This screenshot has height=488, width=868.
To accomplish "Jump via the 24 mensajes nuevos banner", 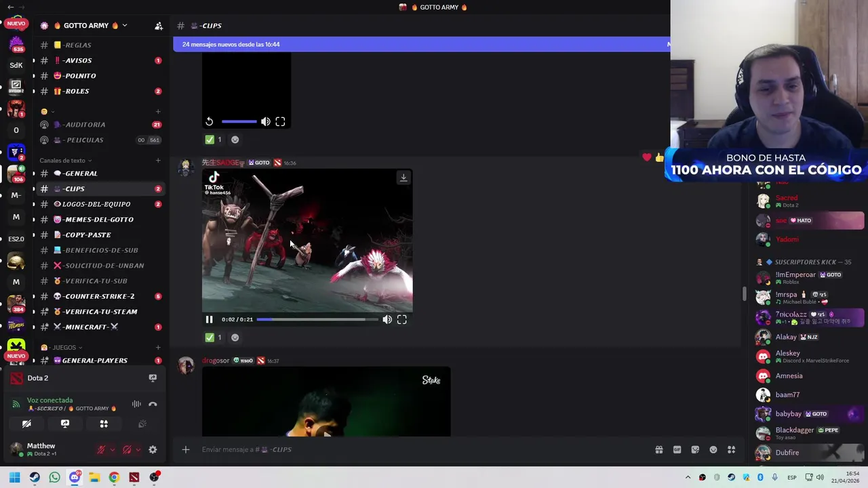I will pos(421,44).
